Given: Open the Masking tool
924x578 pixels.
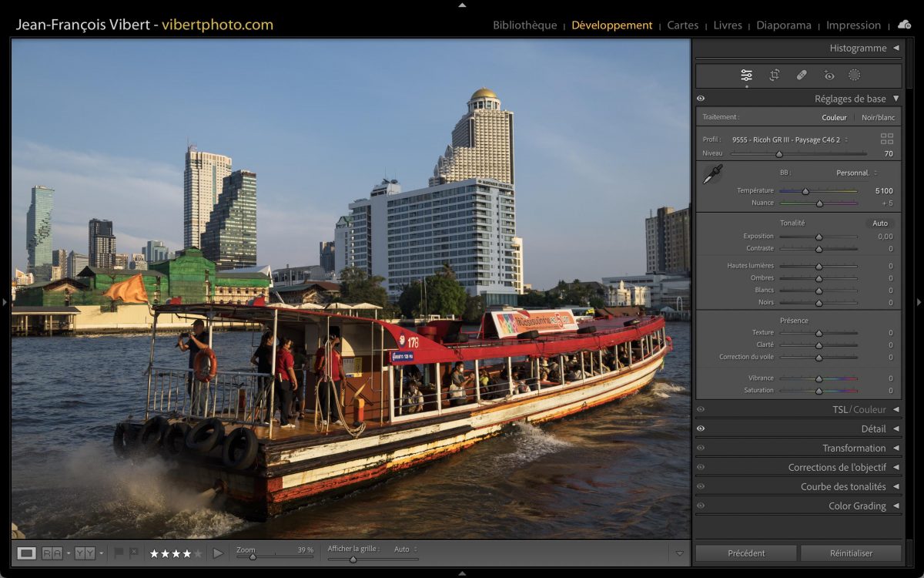Looking at the screenshot, I should pyautogui.click(x=854, y=76).
